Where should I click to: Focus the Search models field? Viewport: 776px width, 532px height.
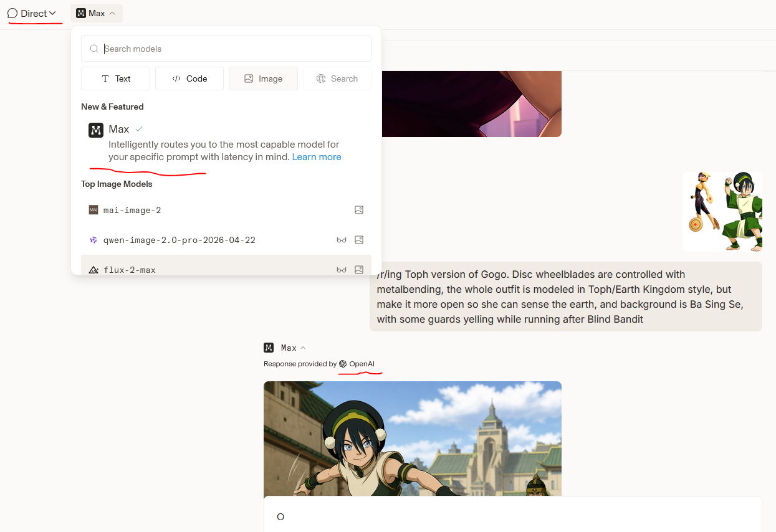pos(226,49)
